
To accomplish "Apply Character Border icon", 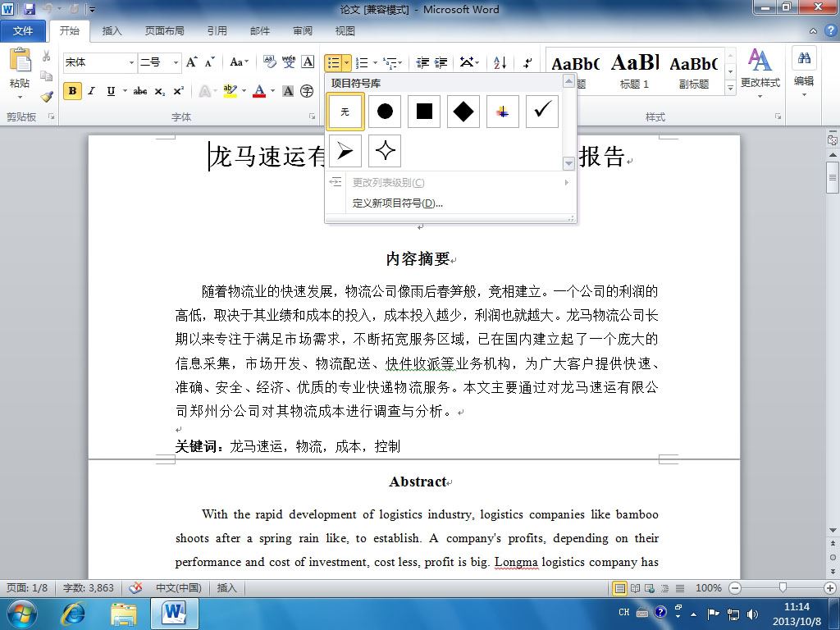I will point(308,62).
